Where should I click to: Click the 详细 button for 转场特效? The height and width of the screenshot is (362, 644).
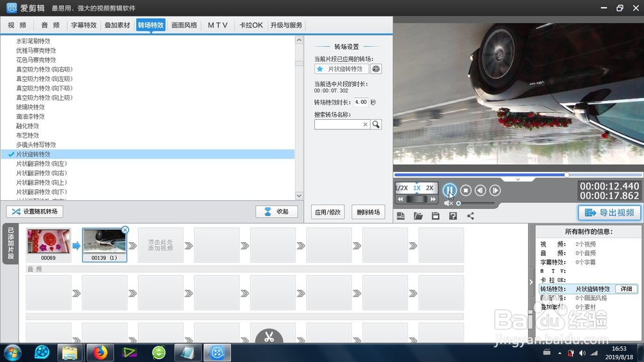point(627,289)
